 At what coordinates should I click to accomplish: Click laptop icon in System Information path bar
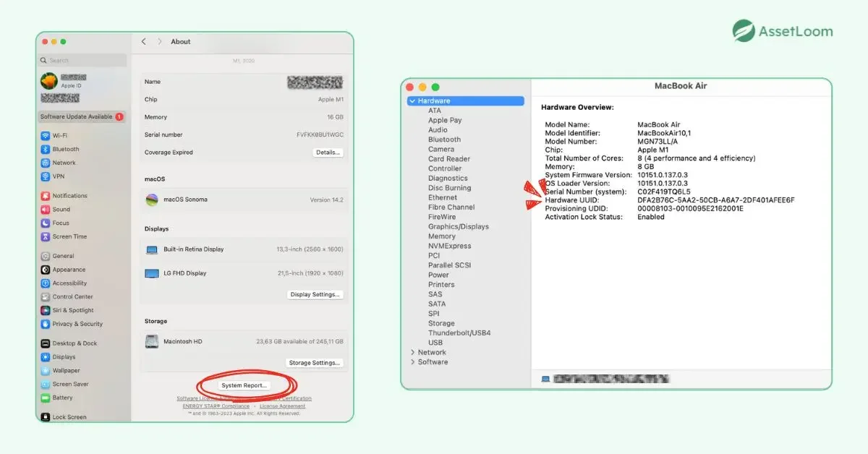point(545,378)
